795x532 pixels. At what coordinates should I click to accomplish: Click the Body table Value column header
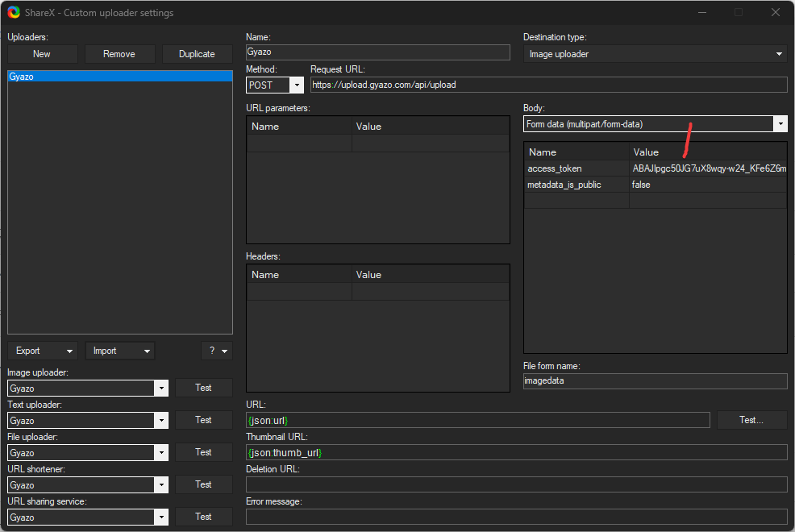pyautogui.click(x=708, y=152)
